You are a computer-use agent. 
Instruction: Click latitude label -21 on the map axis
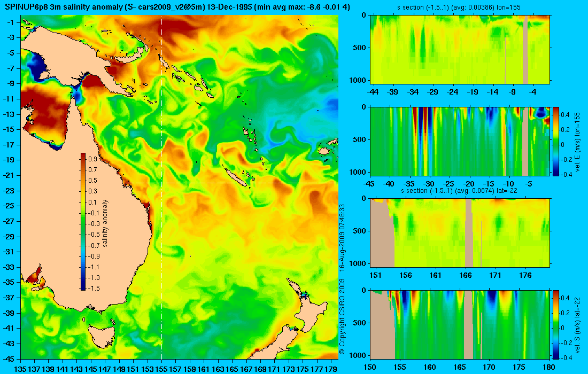tap(10, 175)
